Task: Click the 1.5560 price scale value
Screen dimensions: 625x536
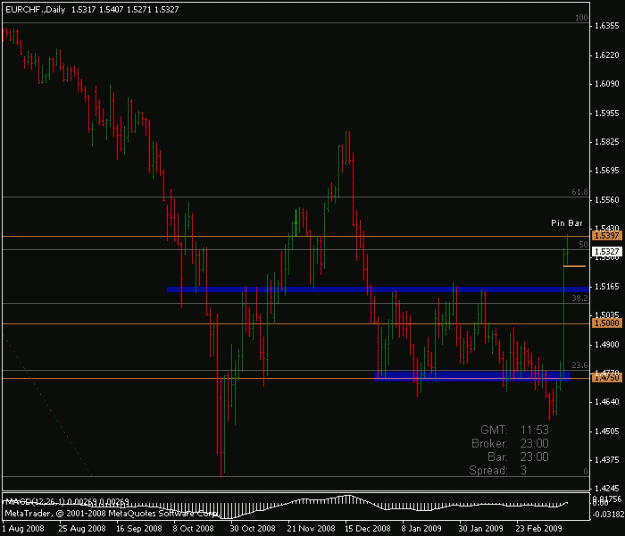Action: pyautogui.click(x=607, y=200)
